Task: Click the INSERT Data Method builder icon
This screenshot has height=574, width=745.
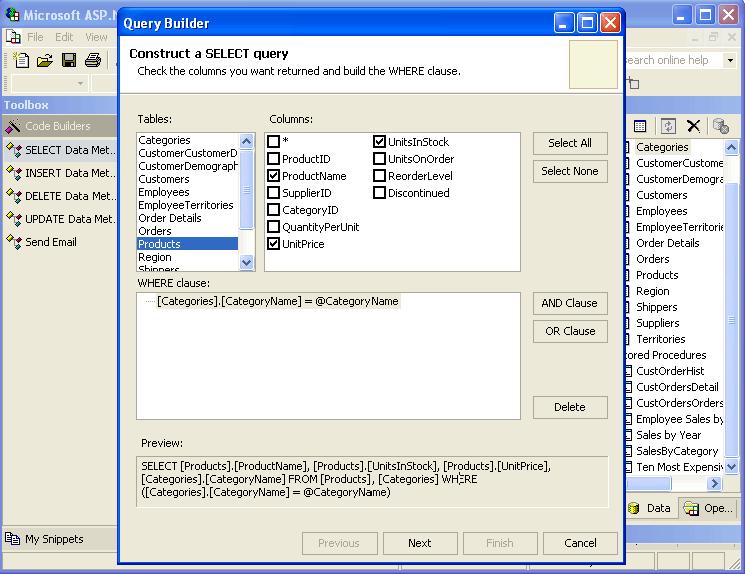Action: click(14, 172)
